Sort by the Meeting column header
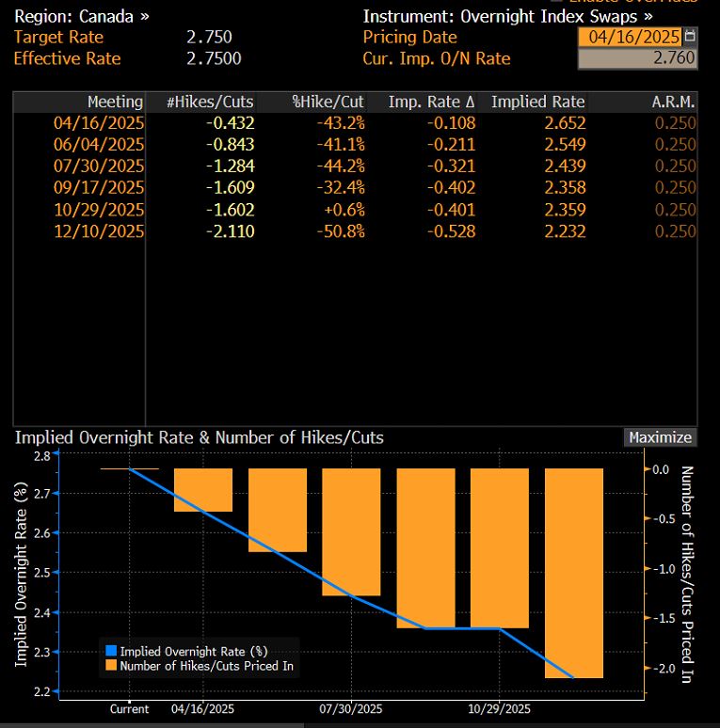720x728 pixels. (x=115, y=102)
